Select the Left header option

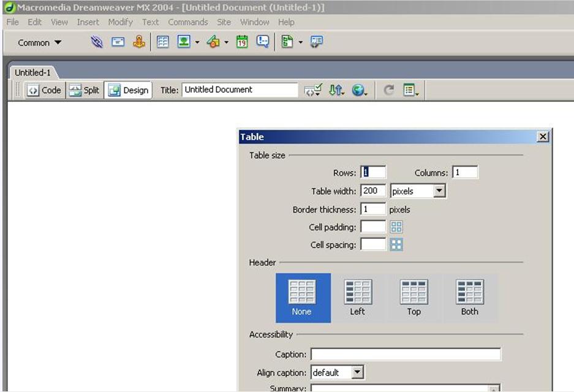pyautogui.click(x=358, y=298)
